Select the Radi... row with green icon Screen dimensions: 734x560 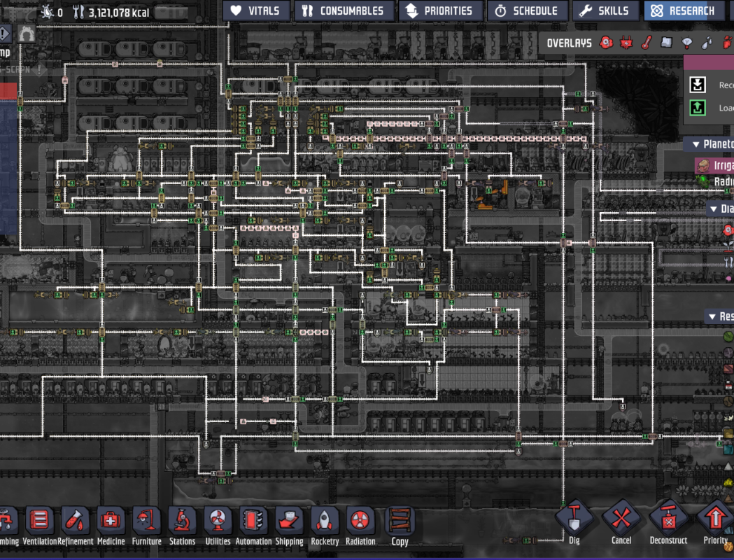(x=714, y=181)
